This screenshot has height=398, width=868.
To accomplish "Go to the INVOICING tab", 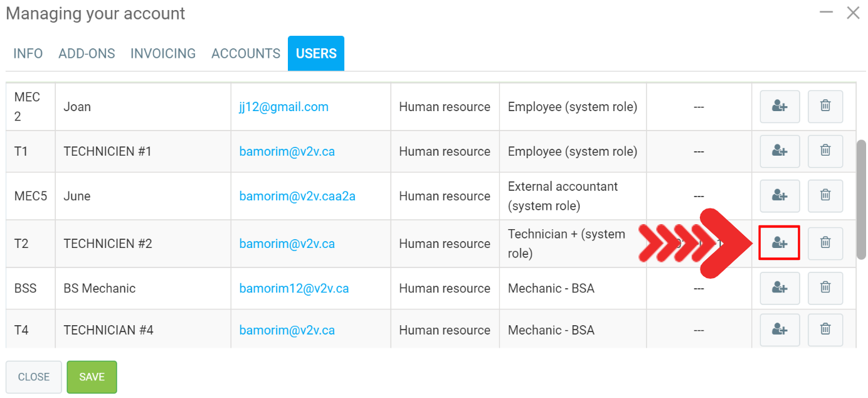I will point(163,54).
